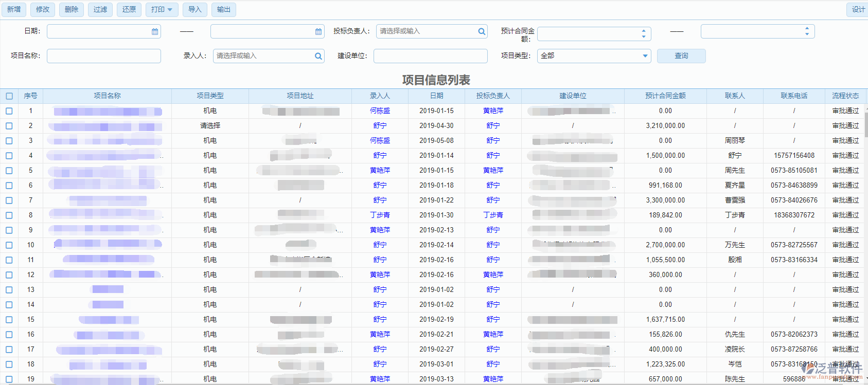Sort by the 项目类型 column header
This screenshot has width=868, height=385.
[x=210, y=96]
